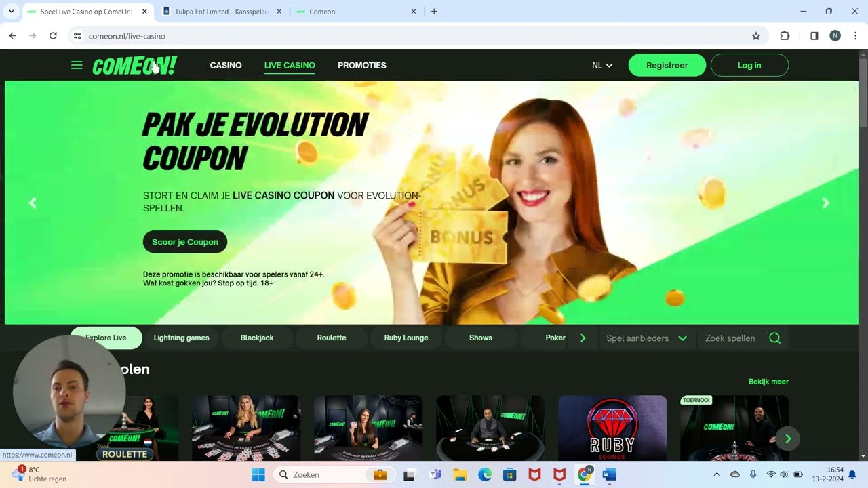Go back to the previous page
868x488 pixels.
pyautogui.click(x=12, y=36)
